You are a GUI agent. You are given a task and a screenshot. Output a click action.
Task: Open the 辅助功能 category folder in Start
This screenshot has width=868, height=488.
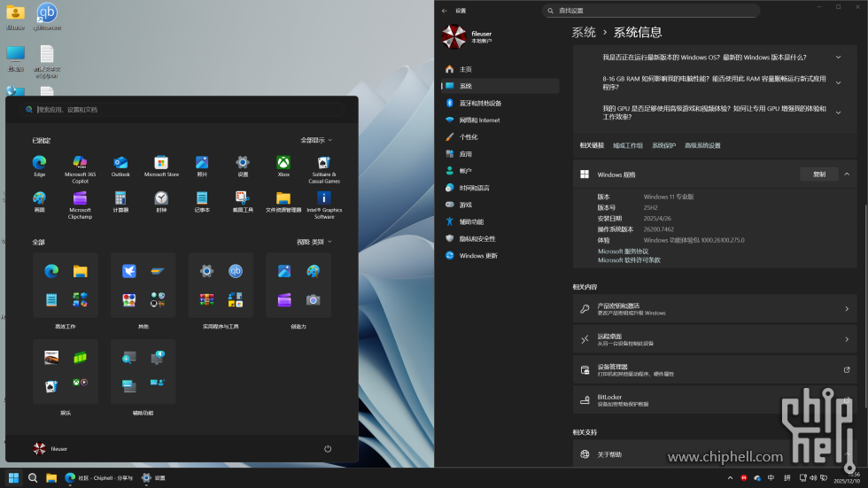[143, 372]
